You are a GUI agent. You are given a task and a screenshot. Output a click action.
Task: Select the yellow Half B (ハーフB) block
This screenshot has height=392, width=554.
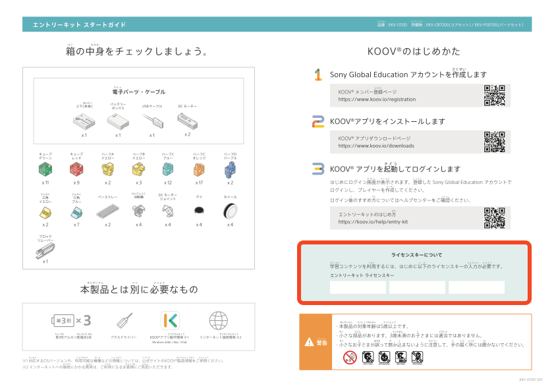pos(139,170)
